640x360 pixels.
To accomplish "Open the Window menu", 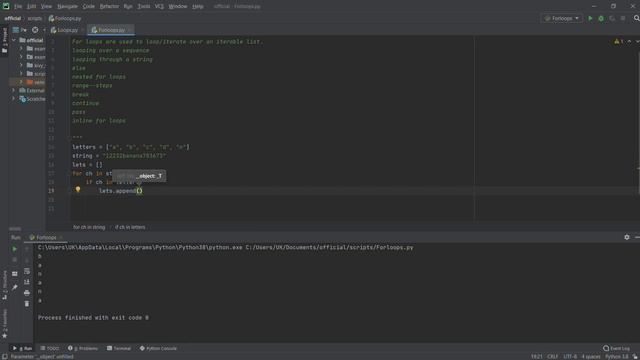I will 178,7.
